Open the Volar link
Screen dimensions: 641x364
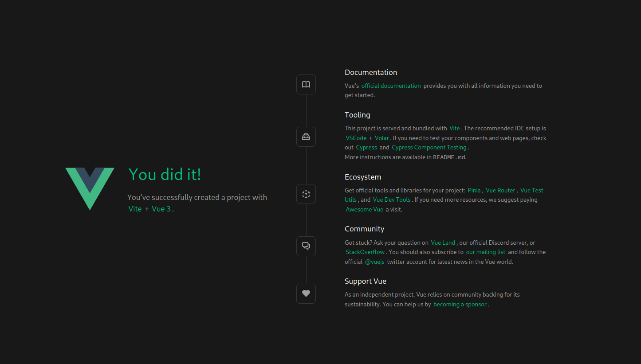click(x=381, y=138)
